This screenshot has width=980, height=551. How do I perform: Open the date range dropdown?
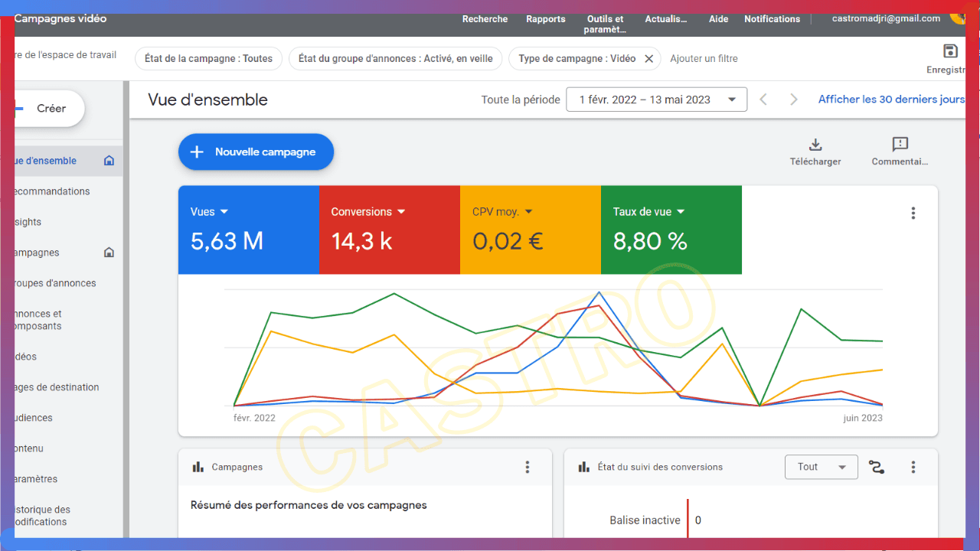pos(656,99)
